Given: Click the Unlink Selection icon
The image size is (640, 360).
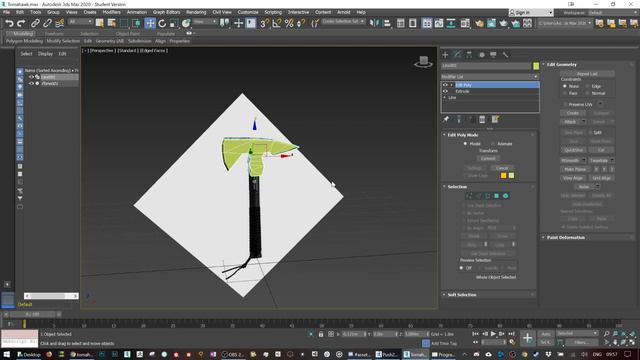Looking at the screenshot, I should [47, 23].
